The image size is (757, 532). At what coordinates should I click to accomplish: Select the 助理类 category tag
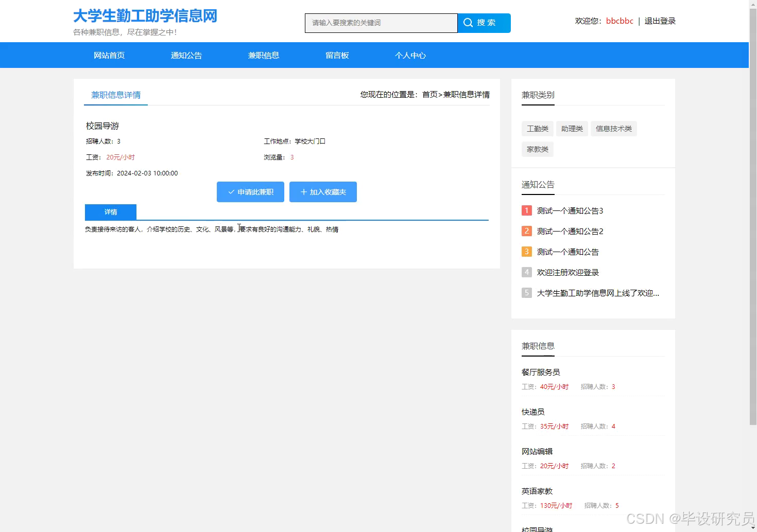pyautogui.click(x=572, y=129)
